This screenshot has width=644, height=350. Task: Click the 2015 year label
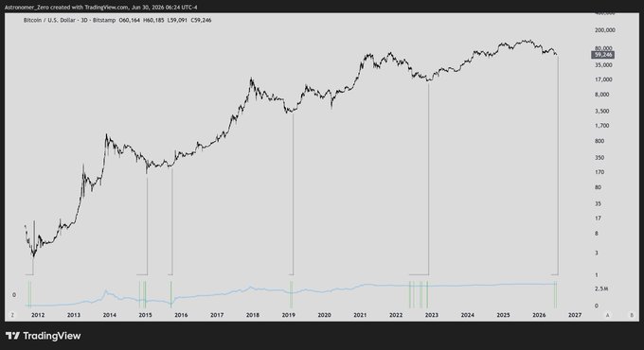(x=145, y=315)
